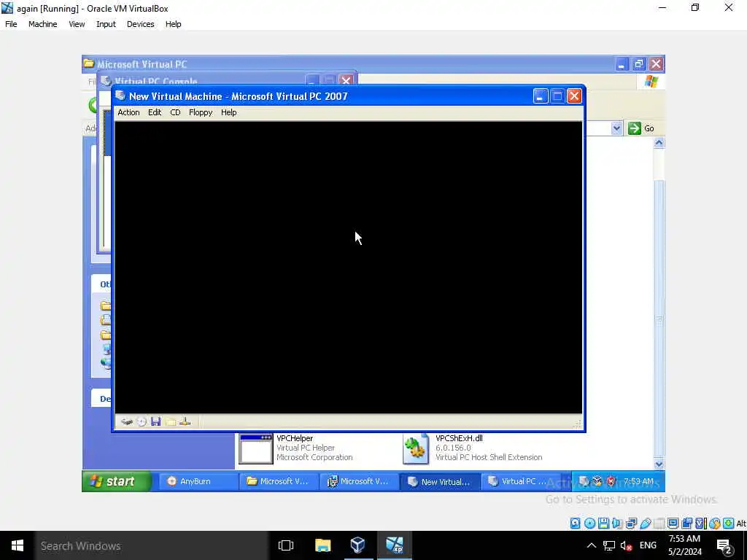Click the XP start button
The image size is (747, 560).
pyautogui.click(x=117, y=481)
